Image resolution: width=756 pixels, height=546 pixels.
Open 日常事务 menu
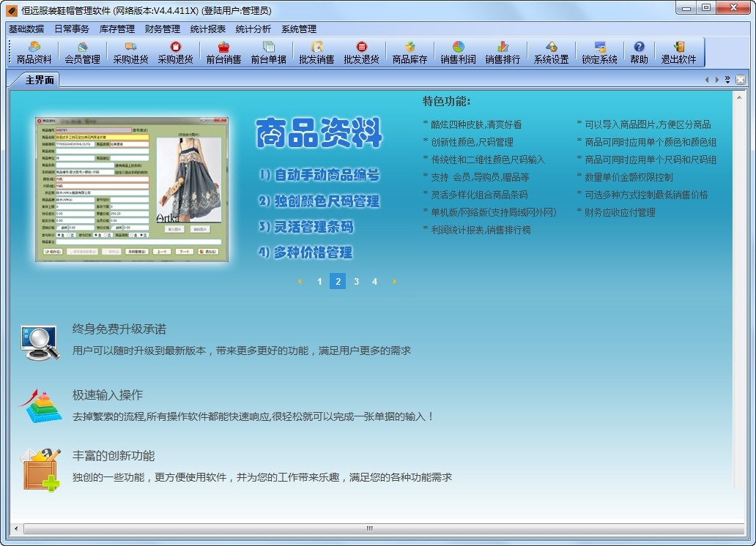click(x=72, y=29)
